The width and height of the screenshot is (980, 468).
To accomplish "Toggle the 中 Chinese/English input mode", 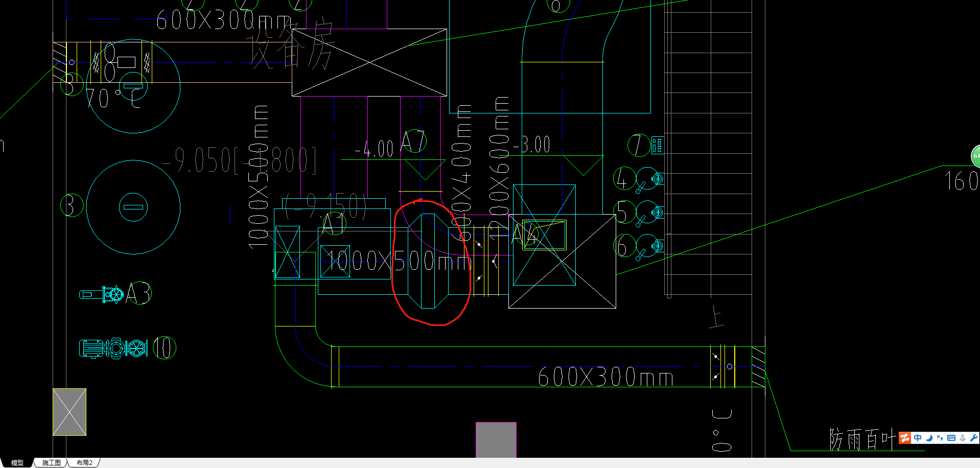I will pyautogui.click(x=918, y=438).
